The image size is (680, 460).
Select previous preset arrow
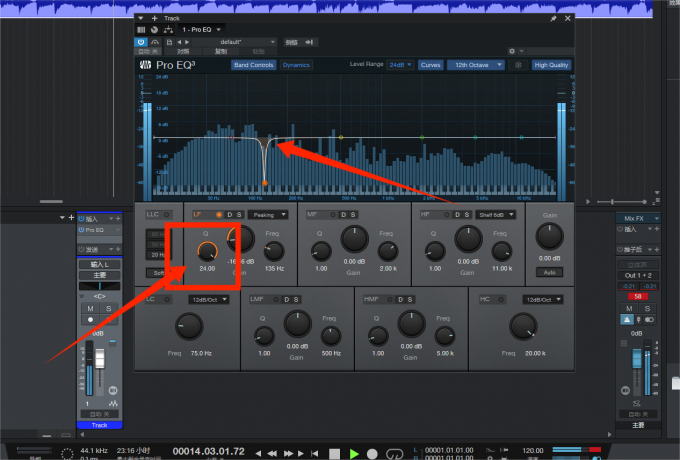click(179, 42)
